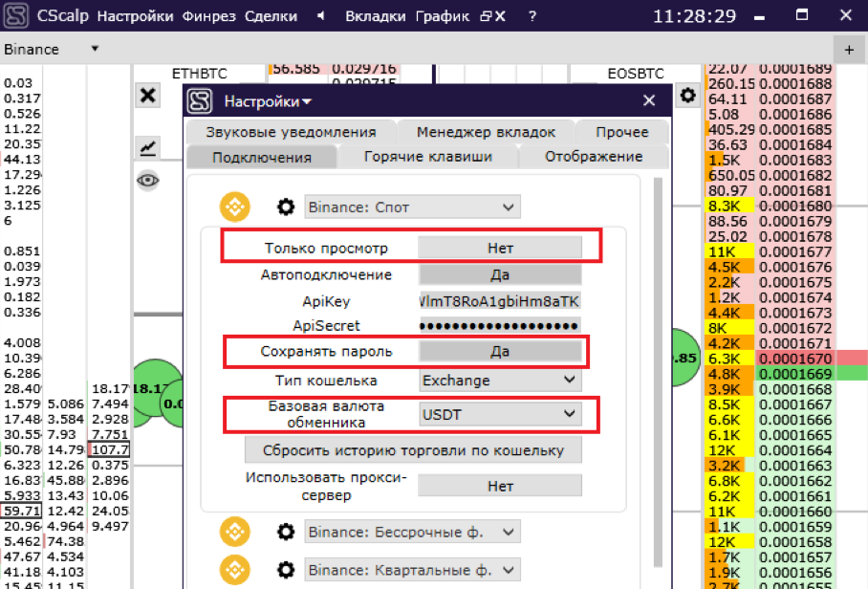Click the EOSBTC instrument title
The height and width of the screenshot is (589, 868).
pyautogui.click(x=635, y=74)
